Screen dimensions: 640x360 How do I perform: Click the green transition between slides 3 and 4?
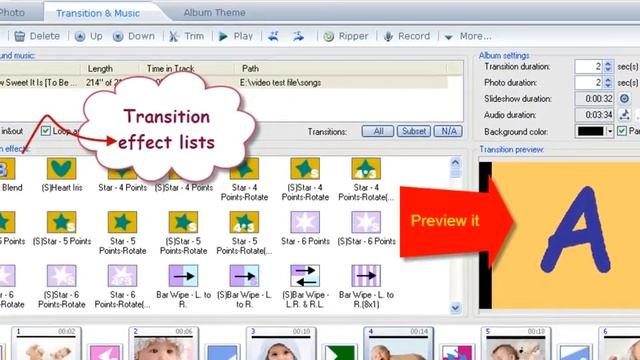pyautogui.click(x=340, y=353)
